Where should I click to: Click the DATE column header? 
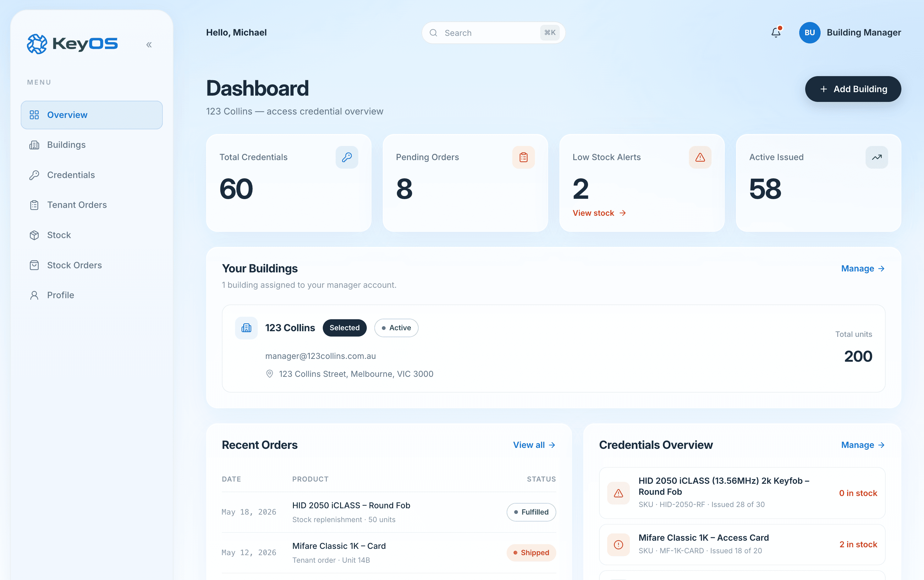232,479
